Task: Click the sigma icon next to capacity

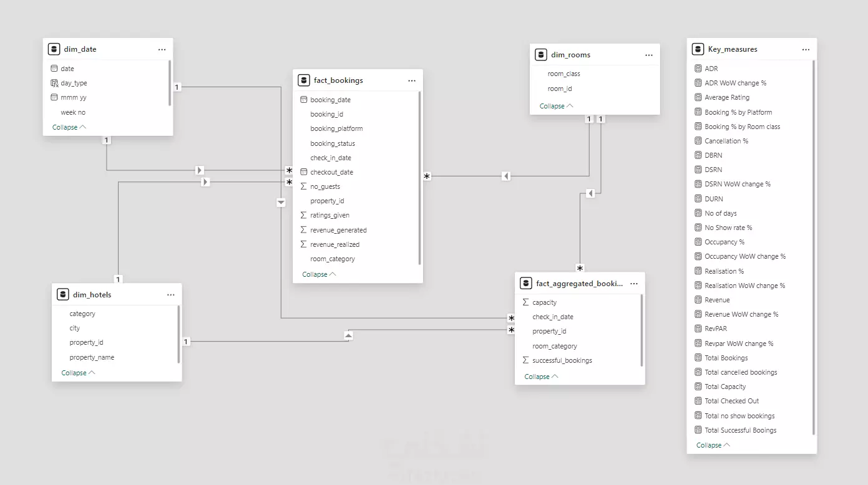Action: pos(526,302)
